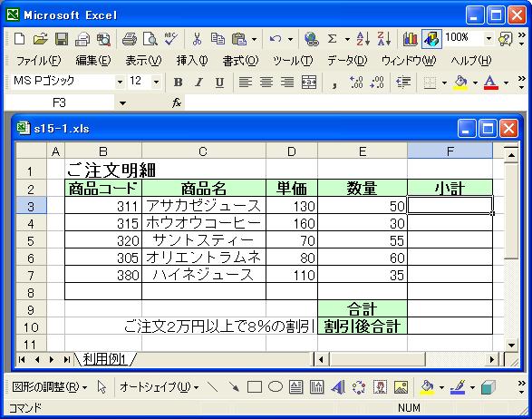Click the オートシェイプ button
The height and width of the screenshot is (419, 532).
pyautogui.click(x=159, y=387)
